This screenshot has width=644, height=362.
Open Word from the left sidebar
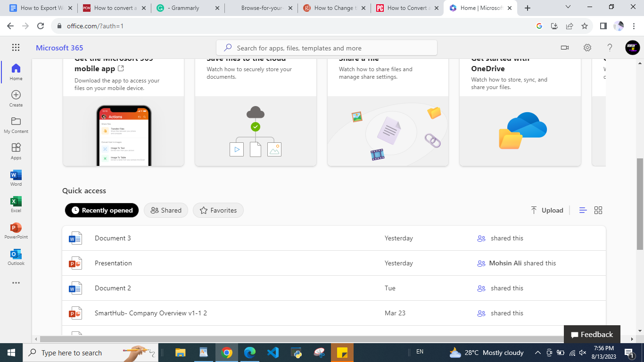point(16,178)
